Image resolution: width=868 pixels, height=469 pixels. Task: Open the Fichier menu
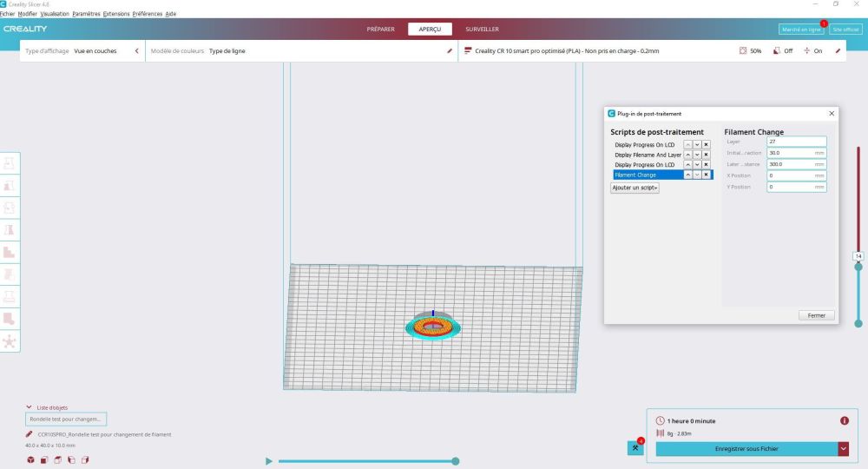pos(7,14)
